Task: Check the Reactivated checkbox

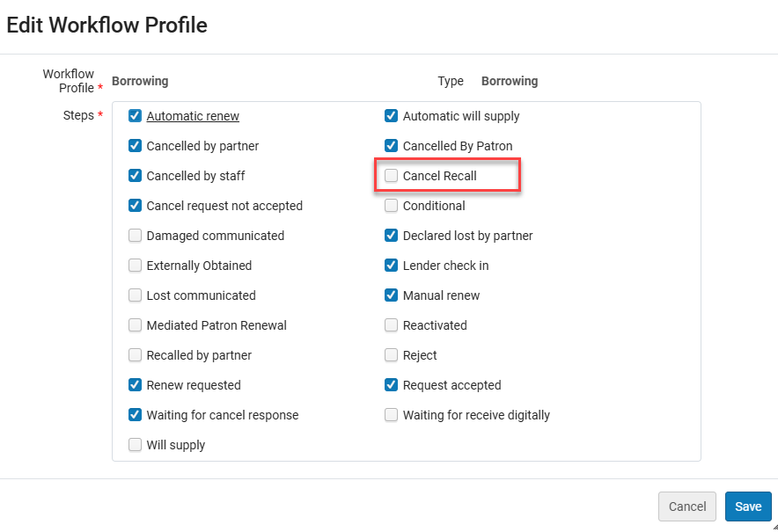Action: coord(391,325)
